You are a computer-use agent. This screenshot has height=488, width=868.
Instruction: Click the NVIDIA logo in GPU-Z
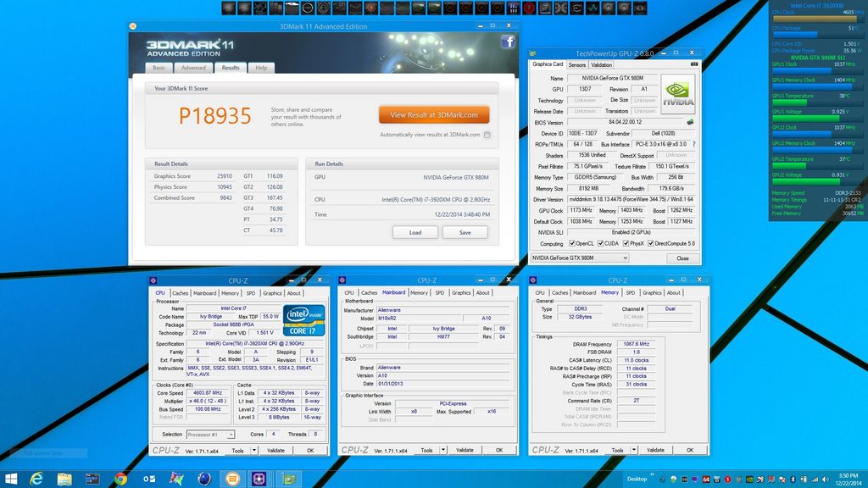point(678,95)
